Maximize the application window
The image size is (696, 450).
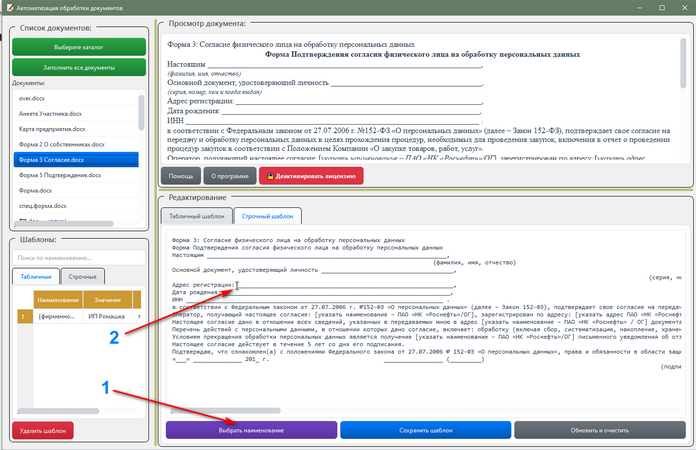tap(661, 8)
